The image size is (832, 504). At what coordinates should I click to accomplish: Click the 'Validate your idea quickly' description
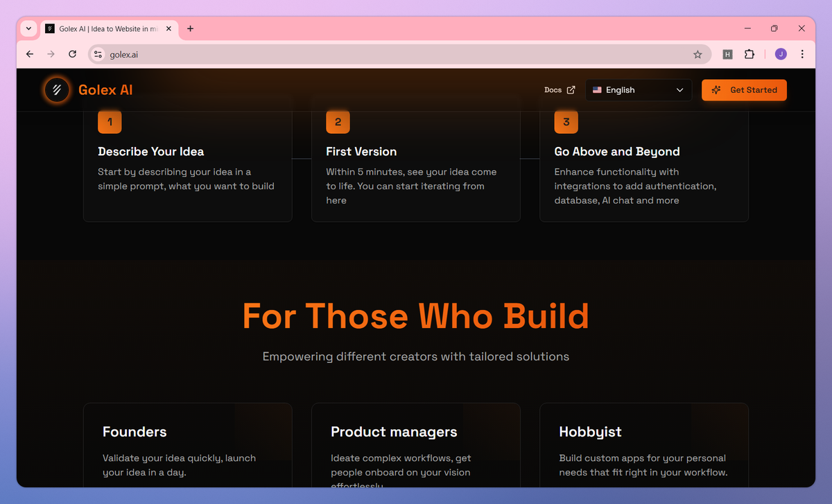(179, 465)
